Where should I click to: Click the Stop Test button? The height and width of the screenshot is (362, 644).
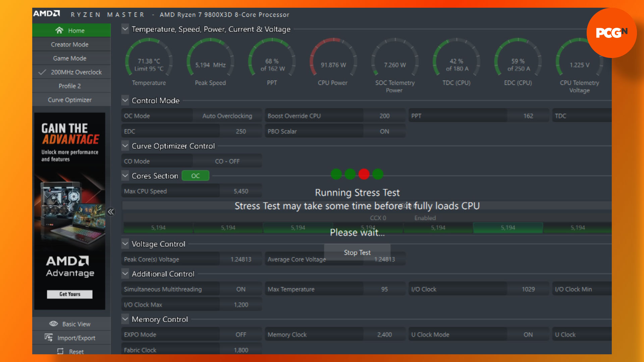click(x=357, y=252)
